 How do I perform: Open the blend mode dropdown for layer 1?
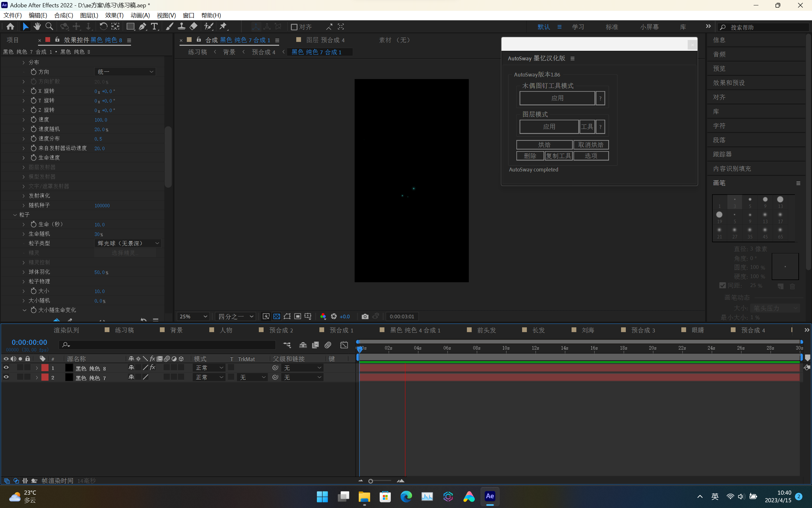[x=209, y=368]
